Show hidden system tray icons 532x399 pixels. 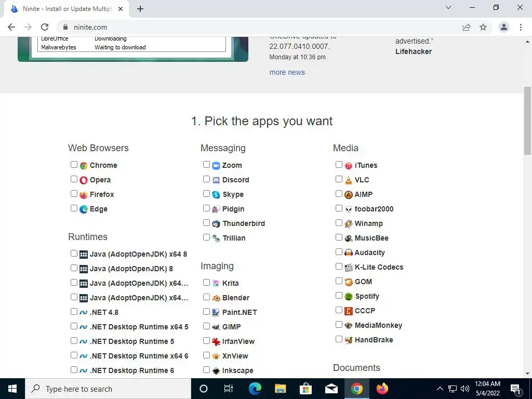(x=440, y=389)
